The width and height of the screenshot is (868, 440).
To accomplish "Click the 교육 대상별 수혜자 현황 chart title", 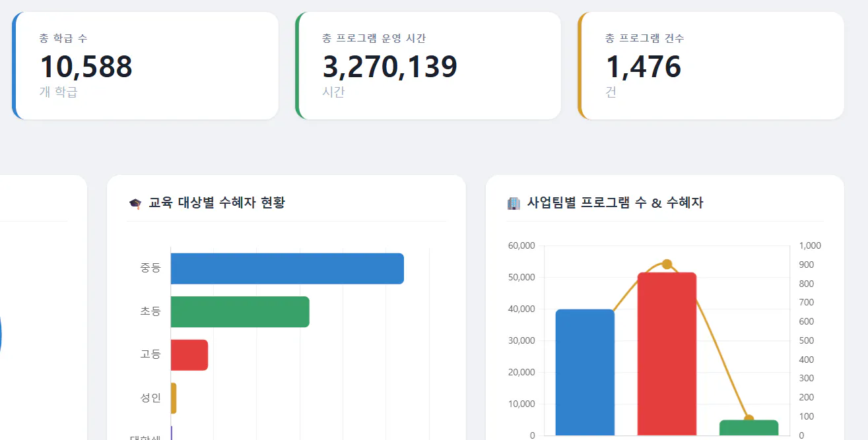I will click(x=217, y=203).
